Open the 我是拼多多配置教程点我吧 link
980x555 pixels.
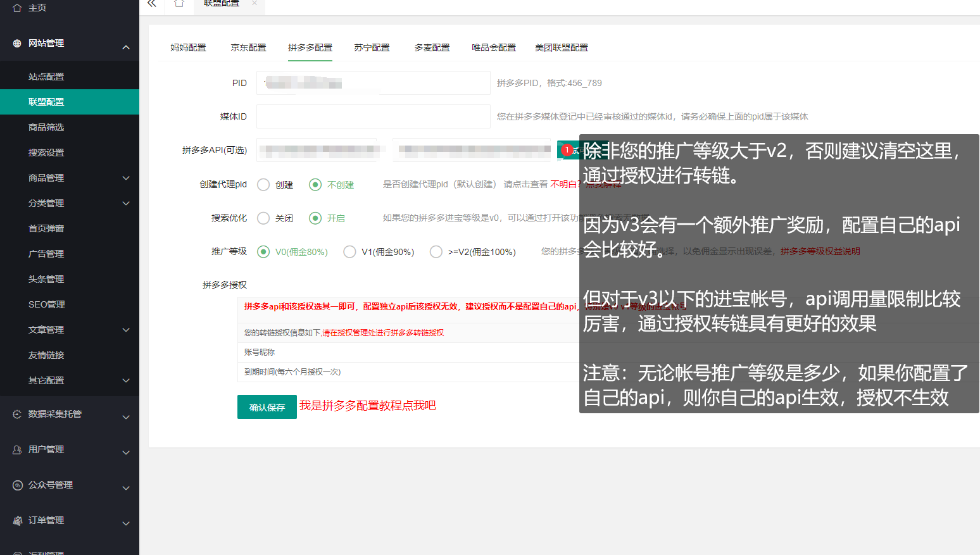click(x=368, y=406)
